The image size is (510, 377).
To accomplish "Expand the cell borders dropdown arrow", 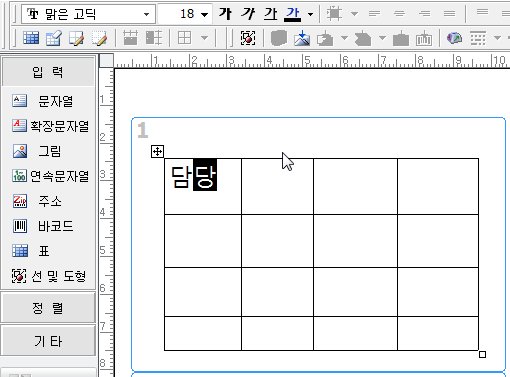I will pyautogui.click(x=205, y=38).
